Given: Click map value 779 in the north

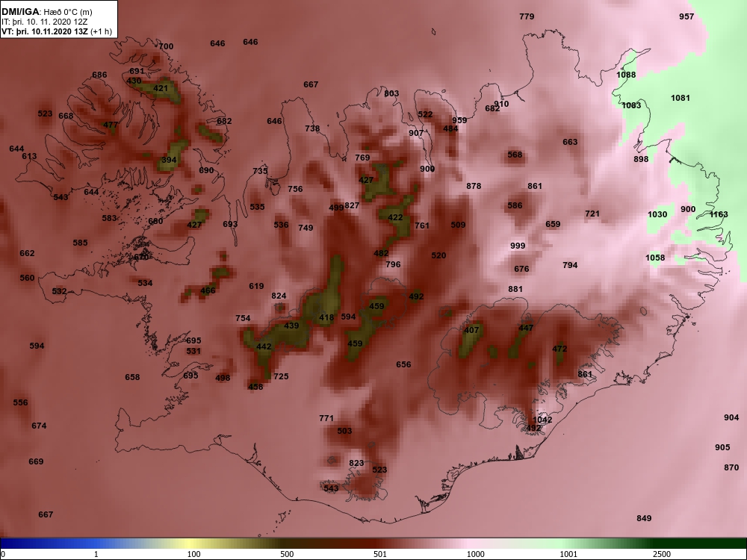Looking at the screenshot, I should [x=527, y=16].
